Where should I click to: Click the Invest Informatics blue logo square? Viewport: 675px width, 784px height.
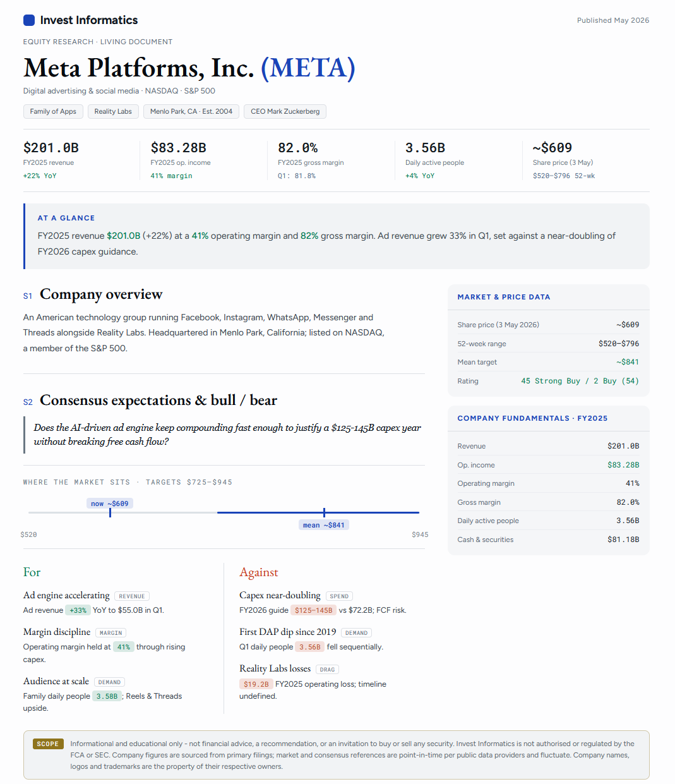[29, 20]
